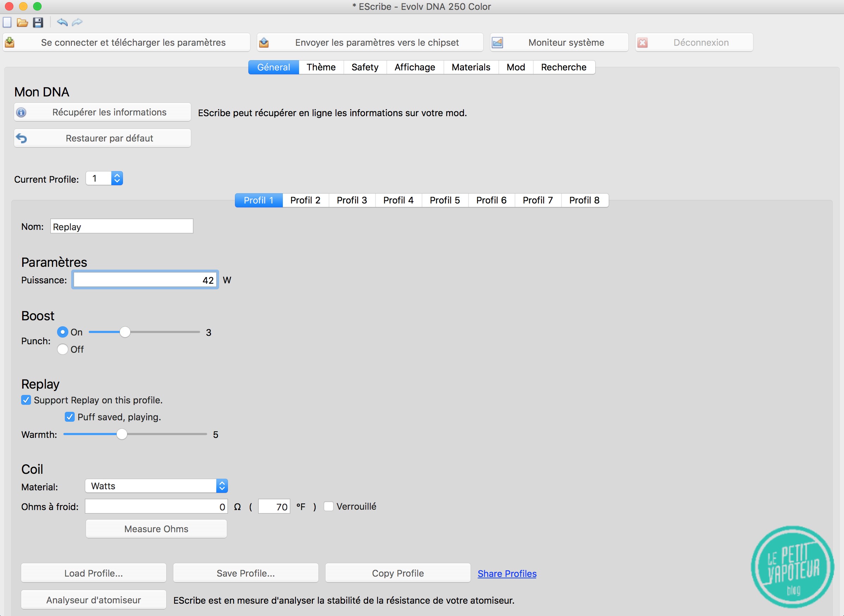Select the Profil 7 tab
The image size is (844, 616).
[x=538, y=200]
